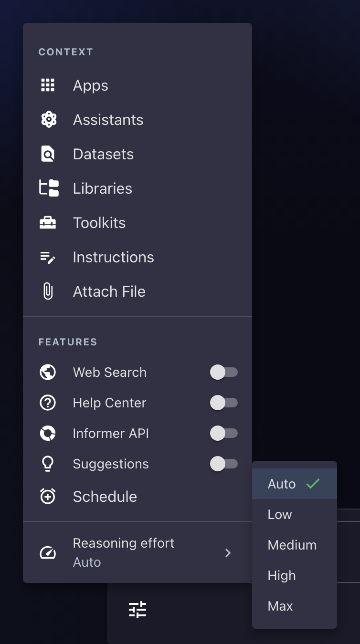Click the Schedule alarm clock icon
The image size is (360, 644).
48,496
